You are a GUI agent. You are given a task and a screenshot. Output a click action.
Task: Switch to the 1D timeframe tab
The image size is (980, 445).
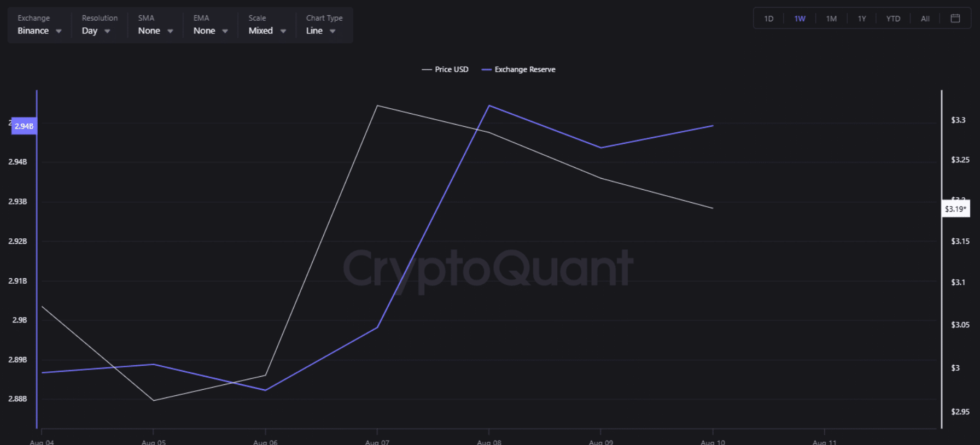coord(768,18)
